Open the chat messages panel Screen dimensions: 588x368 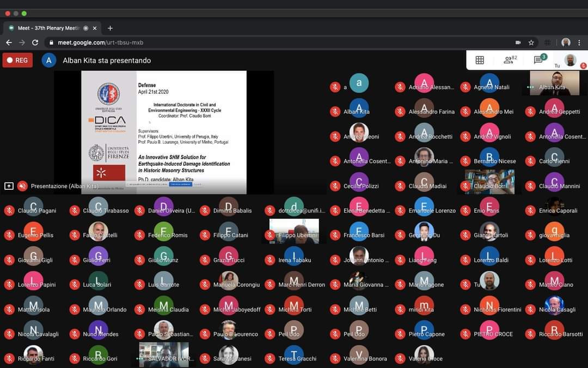(539, 60)
